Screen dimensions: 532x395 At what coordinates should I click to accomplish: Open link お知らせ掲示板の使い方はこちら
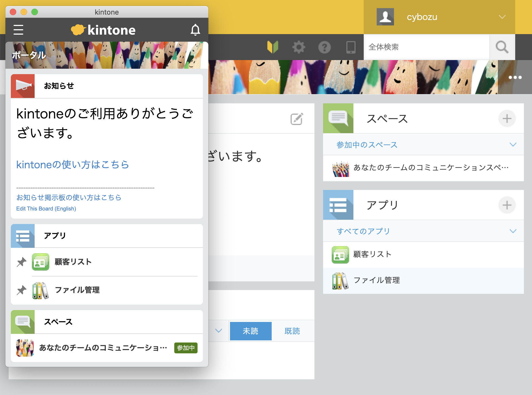click(69, 198)
